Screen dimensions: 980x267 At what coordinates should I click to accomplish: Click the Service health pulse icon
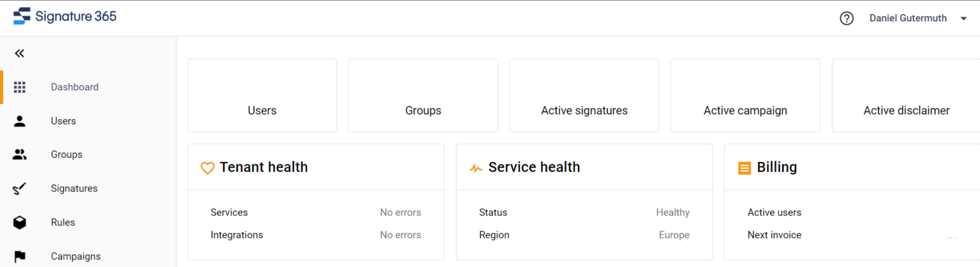click(475, 168)
